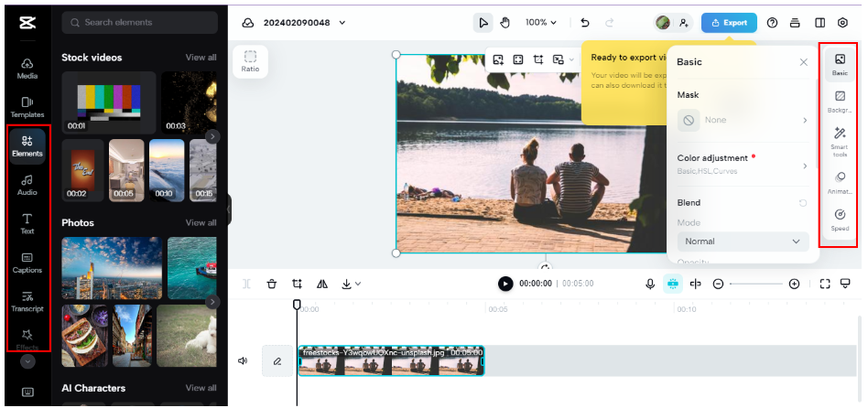Select the 00:10 clouds stock video

pyautogui.click(x=167, y=170)
